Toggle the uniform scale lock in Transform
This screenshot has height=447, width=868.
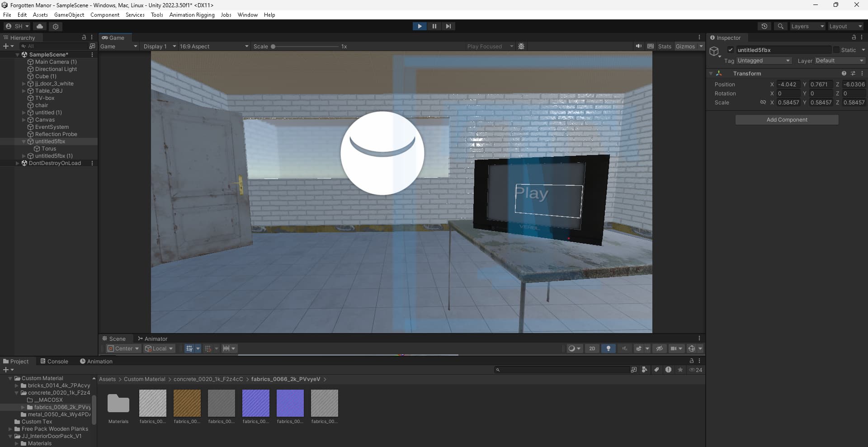tap(763, 103)
